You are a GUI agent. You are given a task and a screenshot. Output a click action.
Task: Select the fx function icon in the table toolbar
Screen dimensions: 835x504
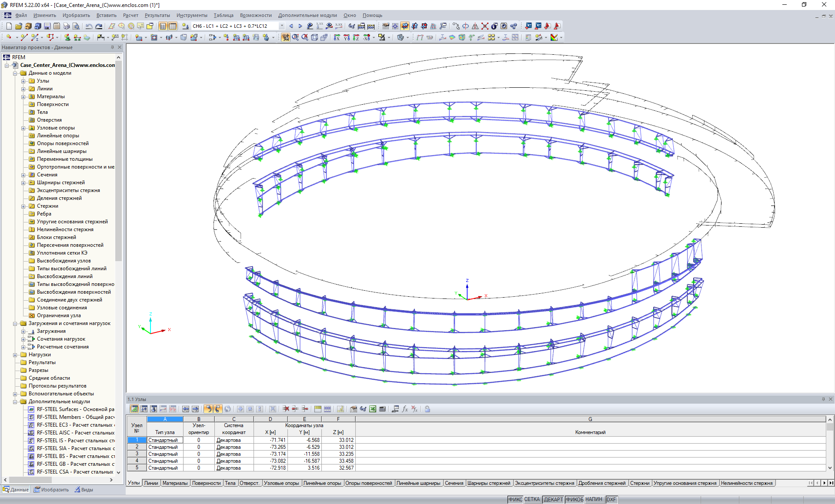tap(405, 409)
